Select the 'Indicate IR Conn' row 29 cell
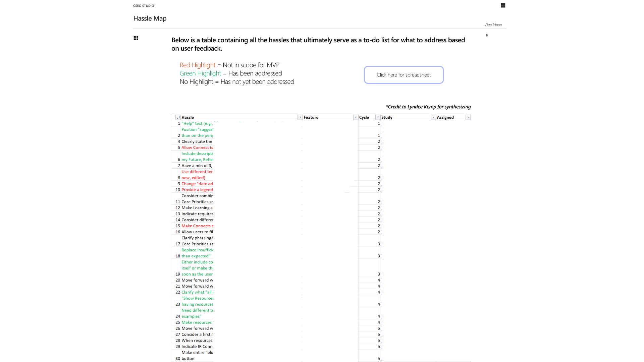 pyautogui.click(x=197, y=347)
